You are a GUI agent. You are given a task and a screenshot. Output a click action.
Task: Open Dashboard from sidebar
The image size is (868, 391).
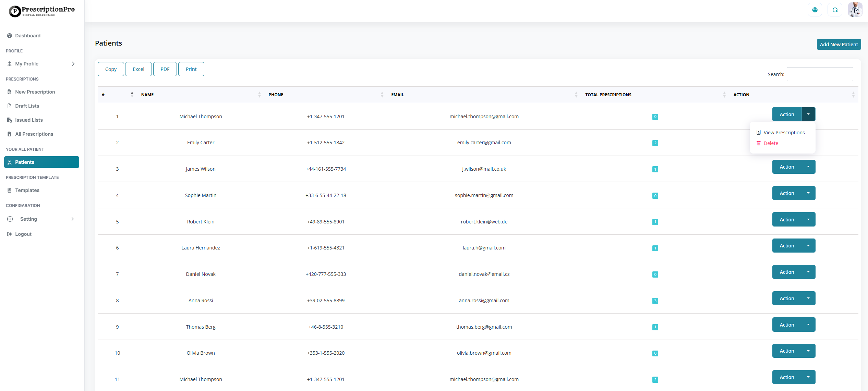pos(27,36)
